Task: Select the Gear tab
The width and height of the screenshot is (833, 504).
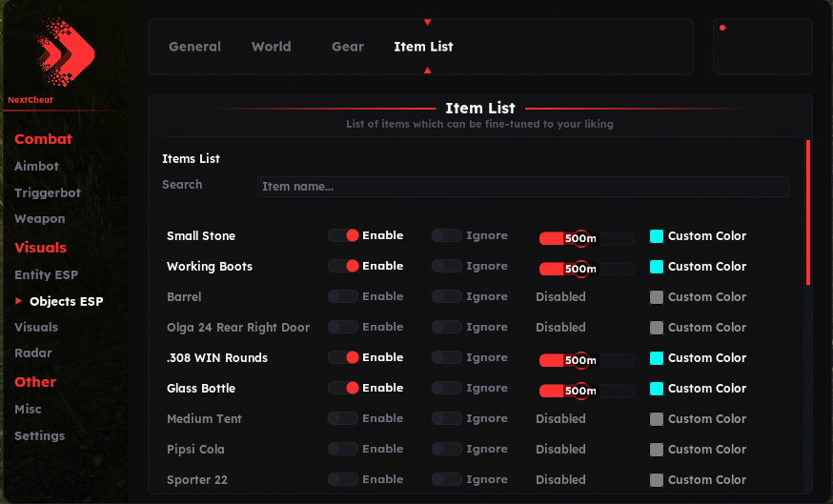Action: click(x=348, y=47)
